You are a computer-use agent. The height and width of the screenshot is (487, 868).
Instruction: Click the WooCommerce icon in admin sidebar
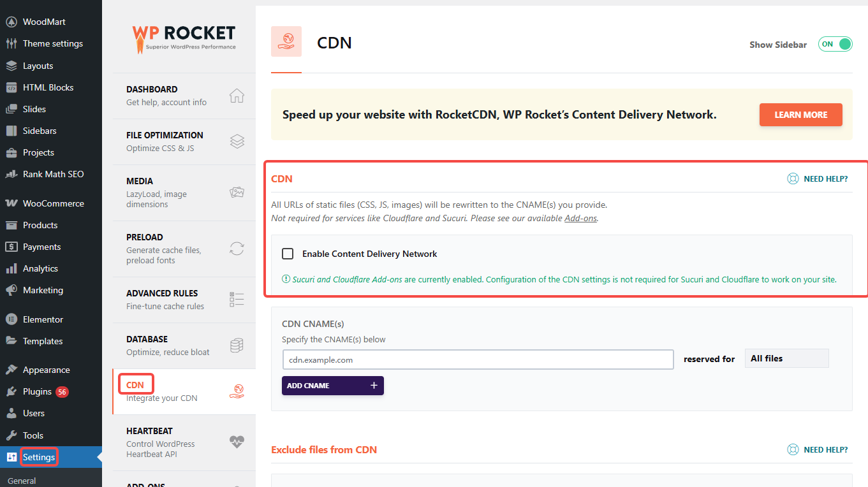tap(11, 203)
